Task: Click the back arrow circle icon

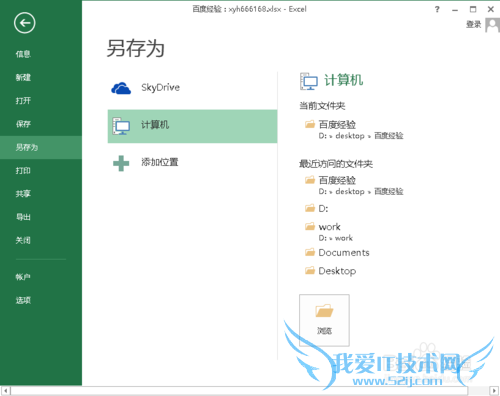Action: point(24,23)
